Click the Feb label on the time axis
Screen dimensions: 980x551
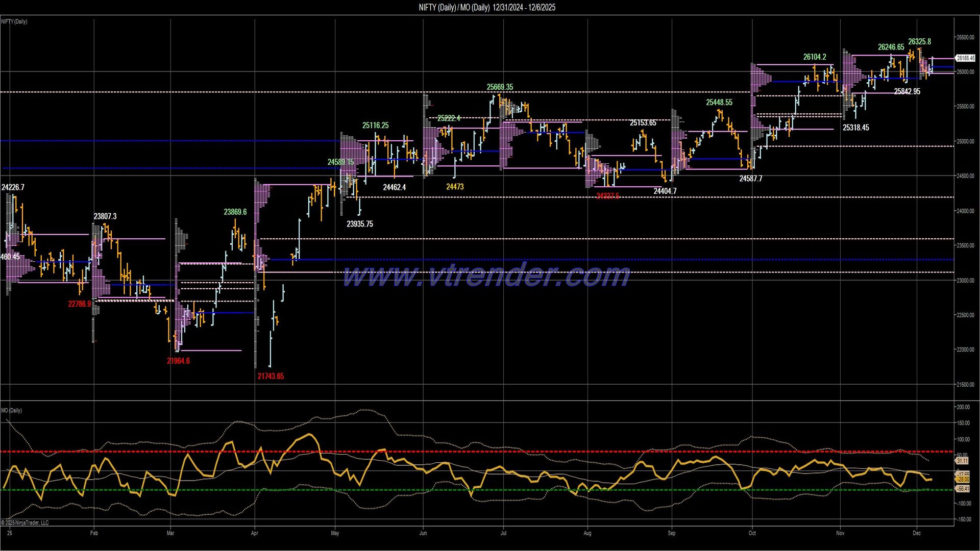[93, 532]
